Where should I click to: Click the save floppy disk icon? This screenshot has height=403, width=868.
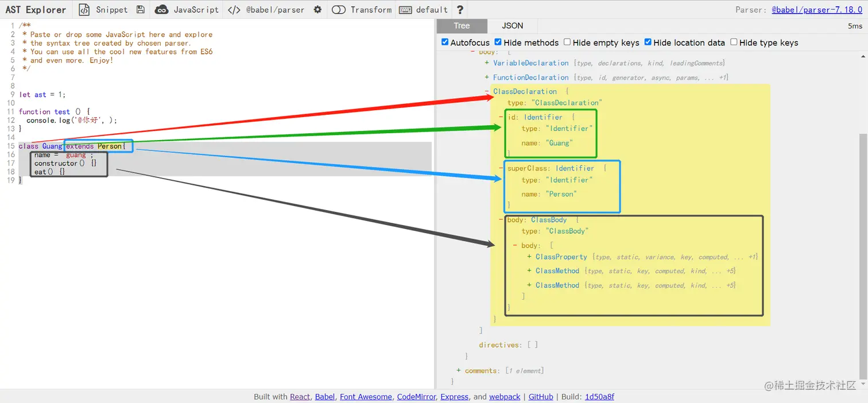pos(141,10)
